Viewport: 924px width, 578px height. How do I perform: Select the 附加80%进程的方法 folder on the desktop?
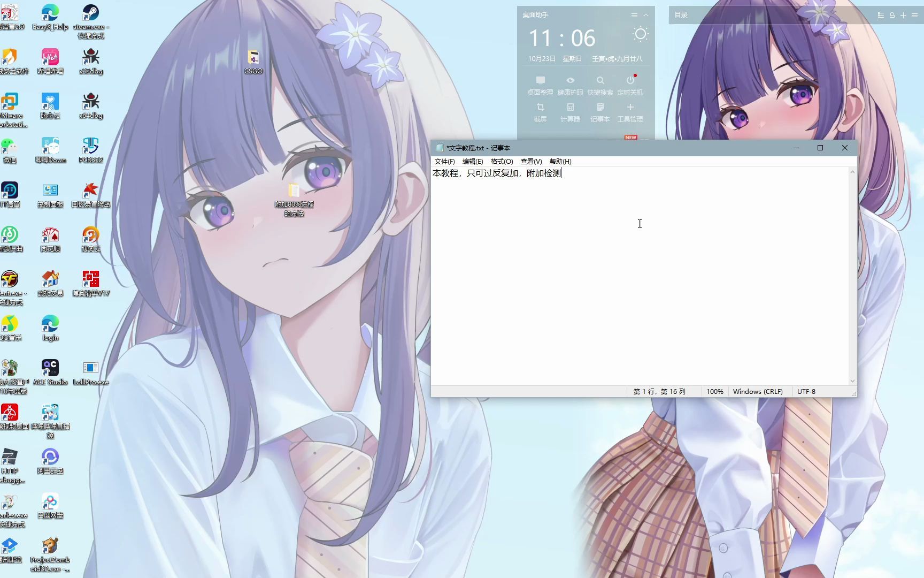tap(294, 199)
